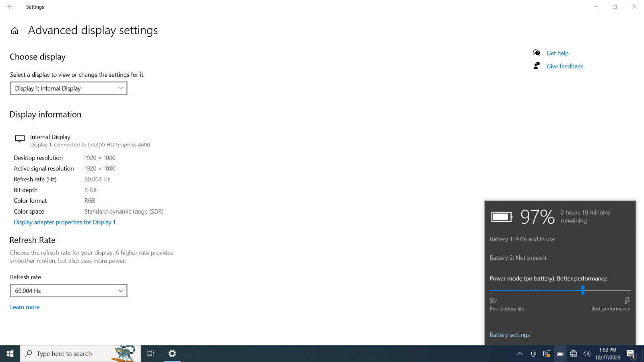This screenshot has height=362, width=644.
Task: Click the Get help chat icon
Action: [537, 53]
